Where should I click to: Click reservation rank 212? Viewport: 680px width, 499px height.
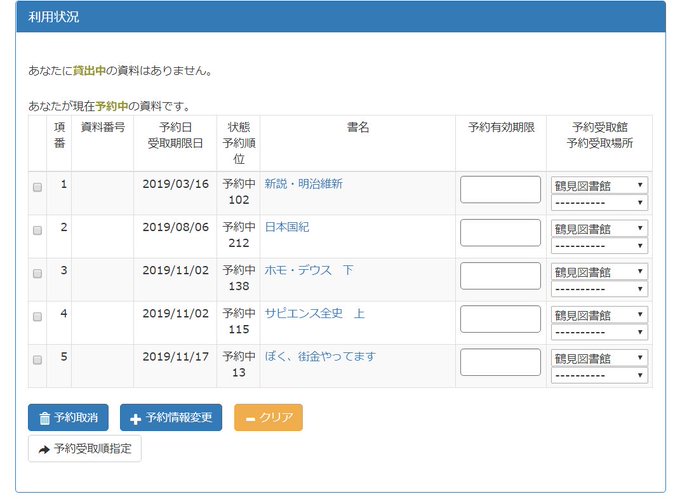point(239,243)
